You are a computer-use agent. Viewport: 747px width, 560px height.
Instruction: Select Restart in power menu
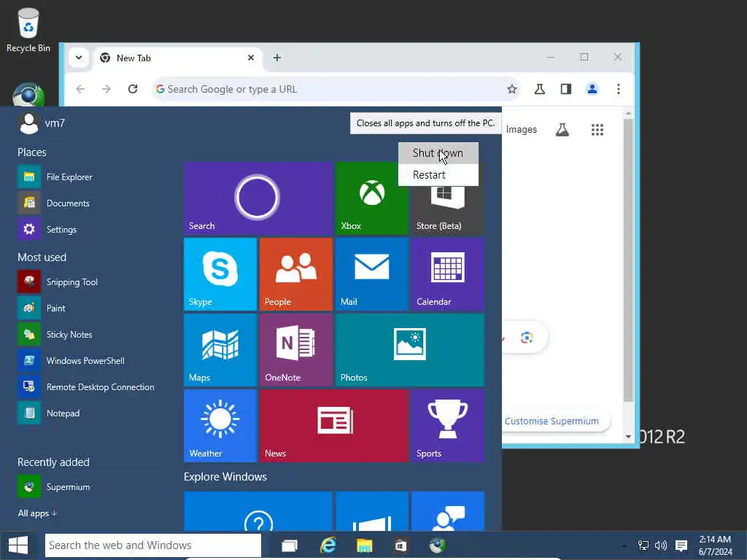(x=438, y=175)
